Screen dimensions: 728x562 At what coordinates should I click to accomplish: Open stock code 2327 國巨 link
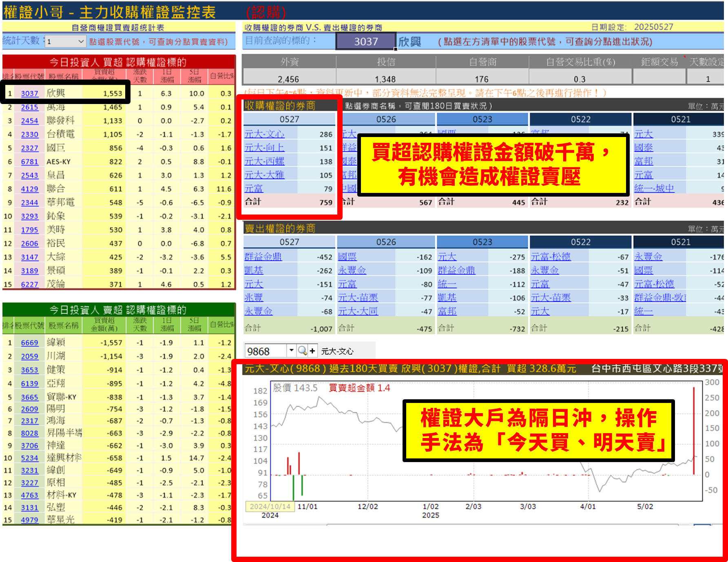click(x=30, y=148)
